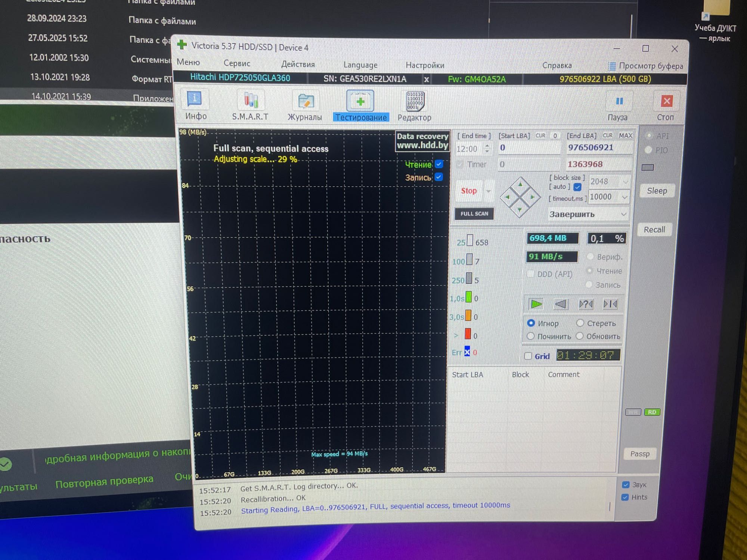The width and height of the screenshot is (747, 560).
Task: Click Повторная проверка in background window
Action: 105,482
